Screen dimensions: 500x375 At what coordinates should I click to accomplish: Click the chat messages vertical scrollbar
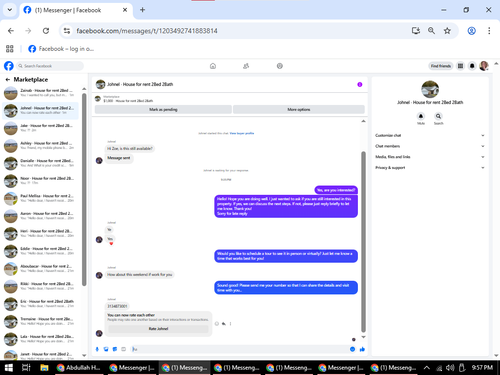coord(363,242)
